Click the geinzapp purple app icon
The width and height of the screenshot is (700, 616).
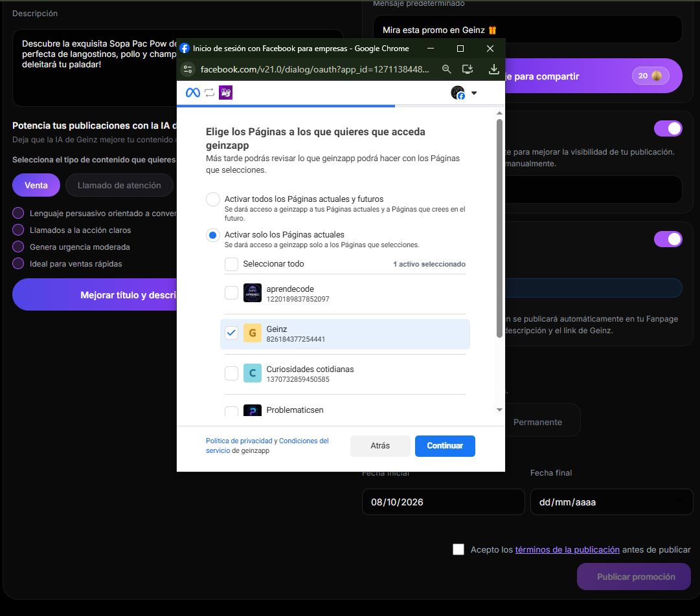click(x=225, y=93)
